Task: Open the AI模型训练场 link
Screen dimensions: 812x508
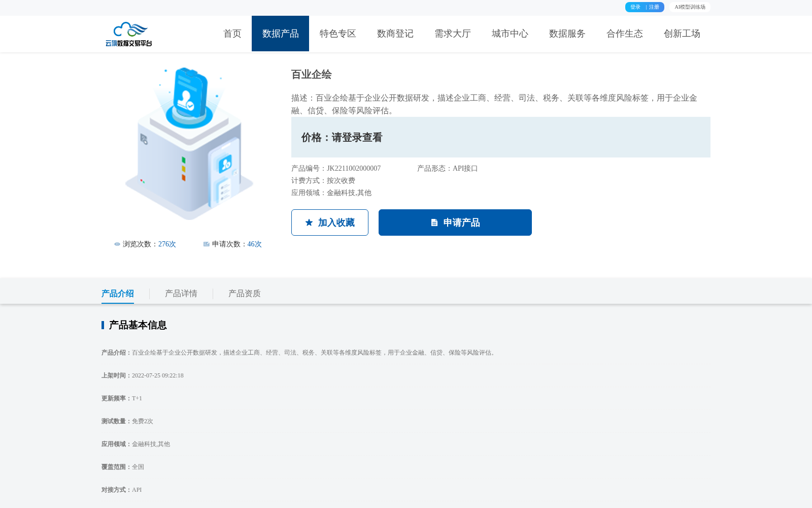Action: [690, 7]
